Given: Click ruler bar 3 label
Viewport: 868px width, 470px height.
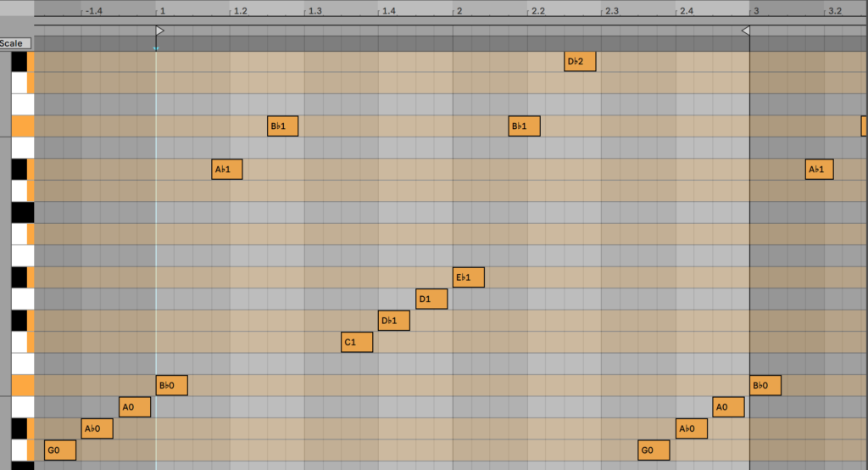Looking at the screenshot, I should (x=756, y=10).
